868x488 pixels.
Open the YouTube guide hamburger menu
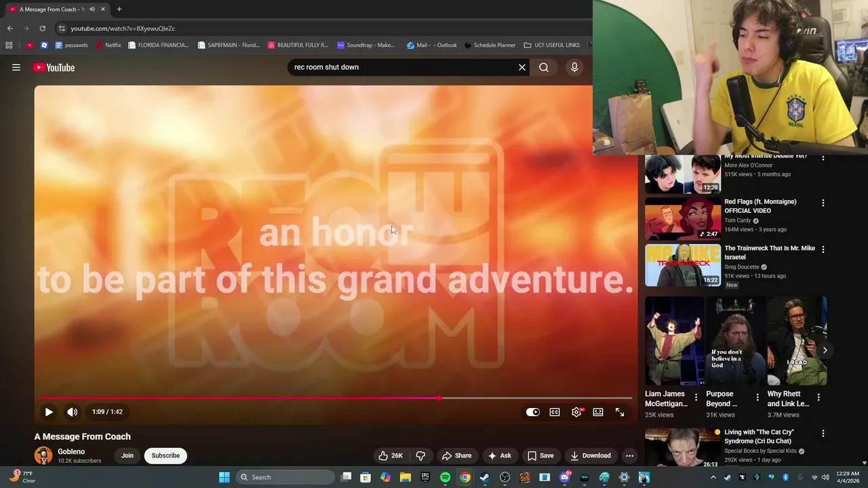(x=16, y=67)
